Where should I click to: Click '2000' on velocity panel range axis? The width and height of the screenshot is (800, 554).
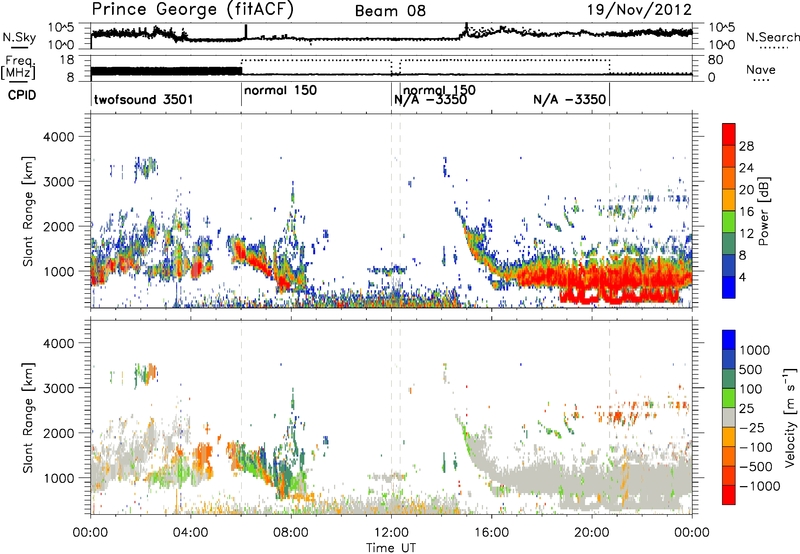click(59, 433)
